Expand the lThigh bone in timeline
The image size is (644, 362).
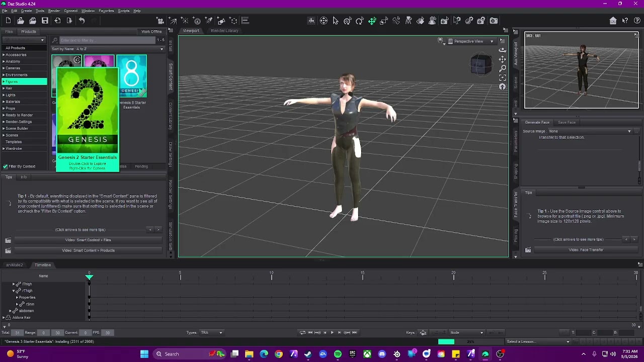pos(14,284)
